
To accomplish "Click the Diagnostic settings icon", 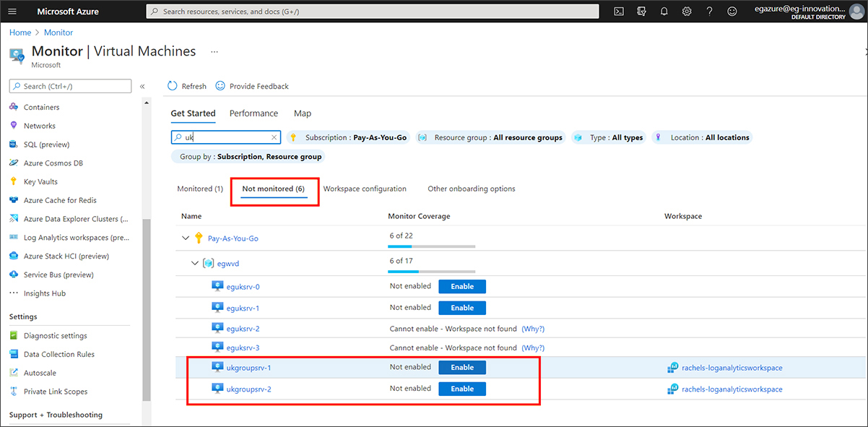I will [x=14, y=336].
